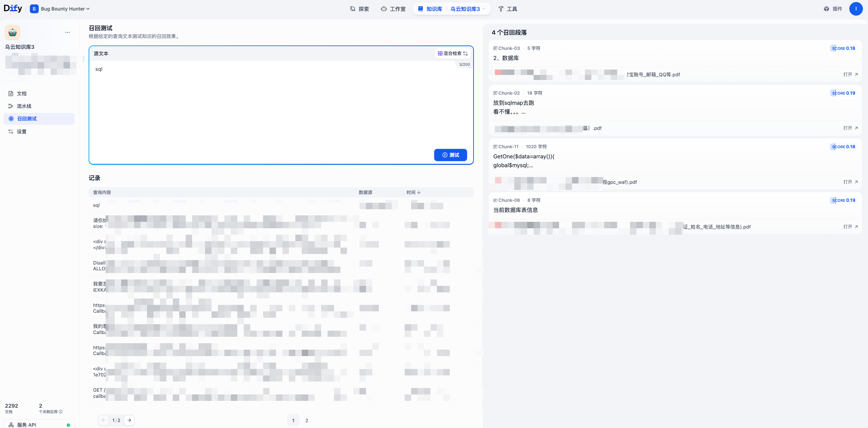Open the knowledge base robot avatar icon

click(13, 33)
